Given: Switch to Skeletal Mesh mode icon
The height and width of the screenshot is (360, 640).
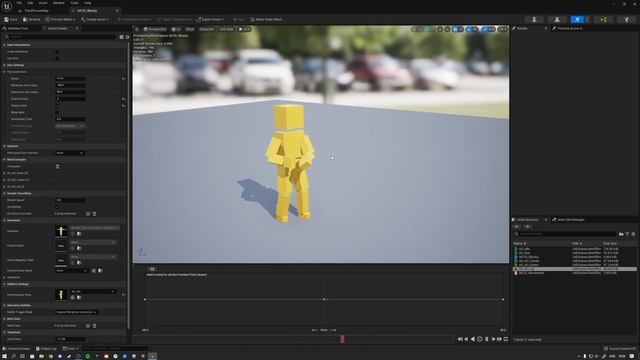Looking at the screenshot, I should [x=557, y=19].
